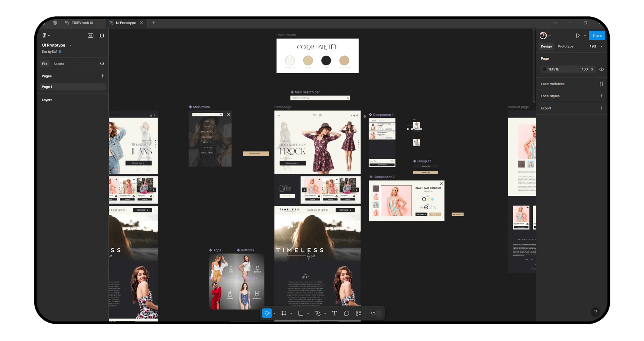Select the Comment tool
The width and height of the screenshot is (644, 341).
pos(346,313)
